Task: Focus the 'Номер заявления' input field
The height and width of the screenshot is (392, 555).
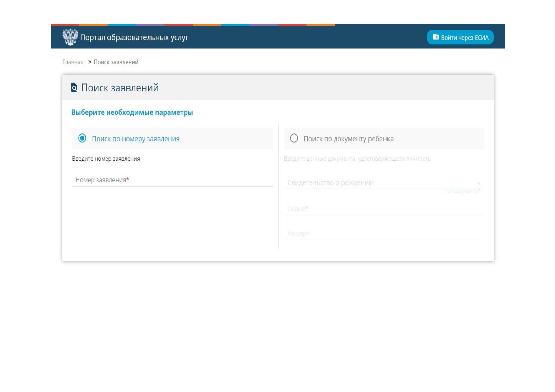Action: 172,180
